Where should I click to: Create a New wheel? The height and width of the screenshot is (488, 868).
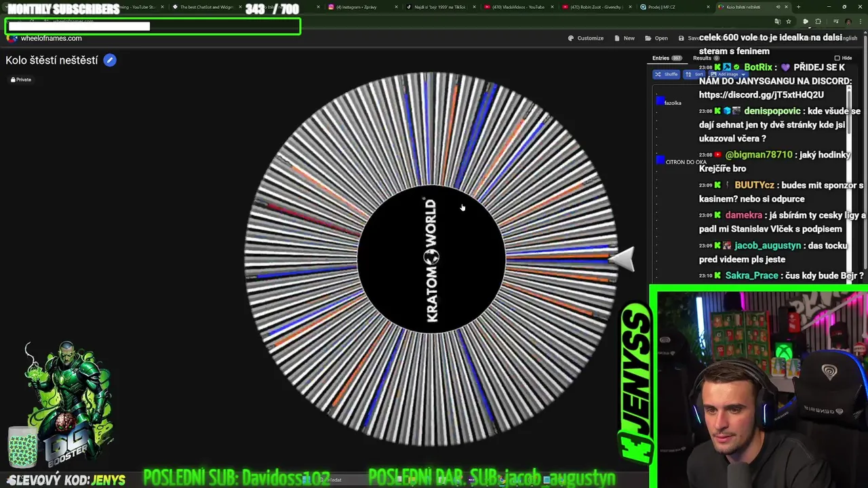click(x=625, y=39)
